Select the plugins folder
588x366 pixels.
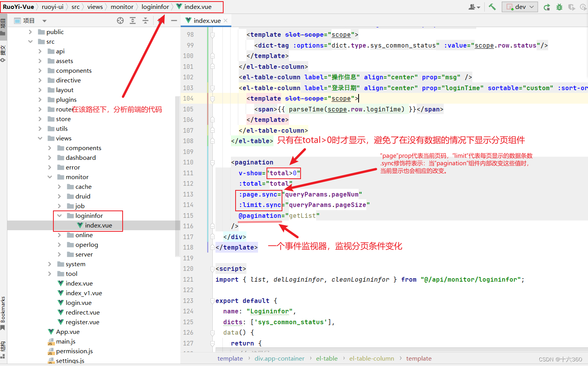pyautogui.click(x=66, y=99)
